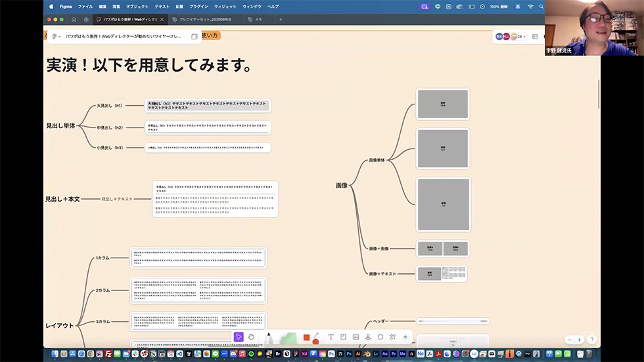Image resolution: width=644 pixels, height=362 pixels.
Task: Select the Hand tool
Action: point(251,337)
